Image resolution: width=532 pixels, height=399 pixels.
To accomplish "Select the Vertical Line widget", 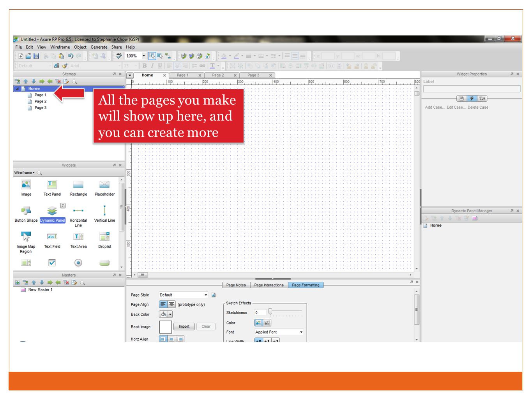I will (104, 214).
